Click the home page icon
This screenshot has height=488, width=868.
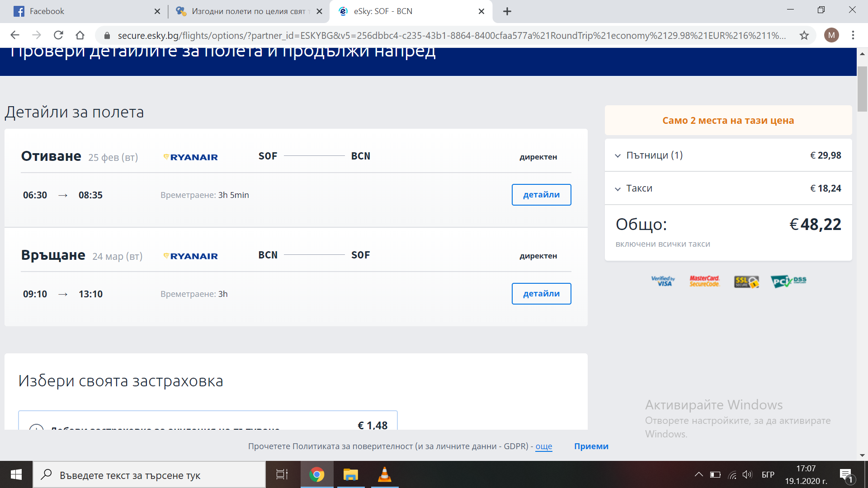80,35
